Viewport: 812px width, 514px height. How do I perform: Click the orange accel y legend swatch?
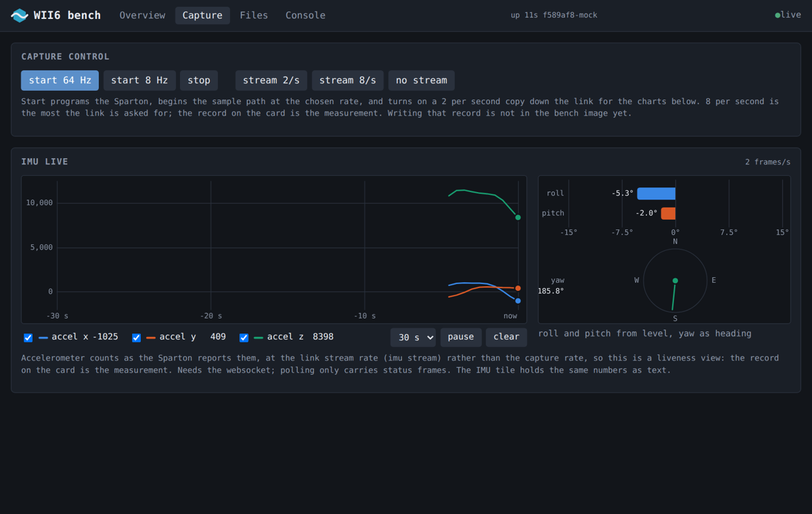click(x=151, y=337)
